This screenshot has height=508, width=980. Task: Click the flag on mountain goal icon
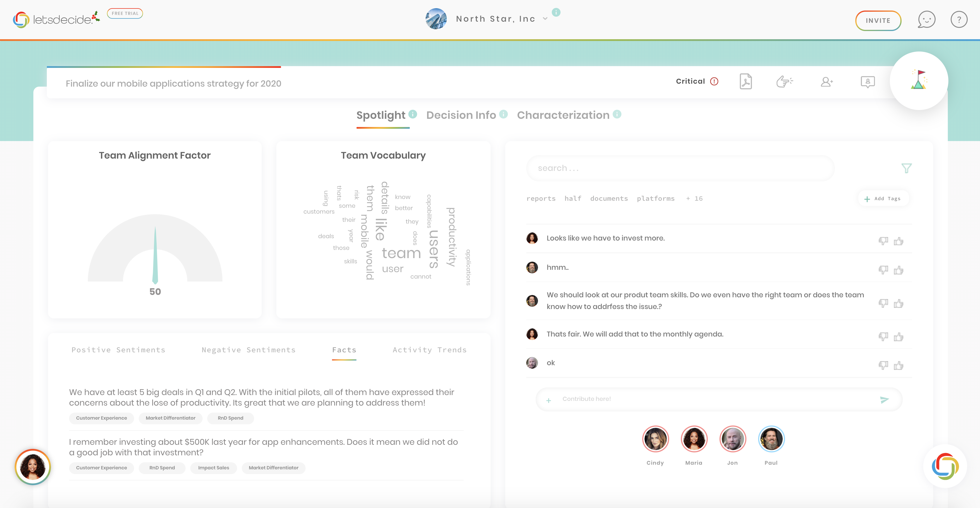tap(919, 80)
